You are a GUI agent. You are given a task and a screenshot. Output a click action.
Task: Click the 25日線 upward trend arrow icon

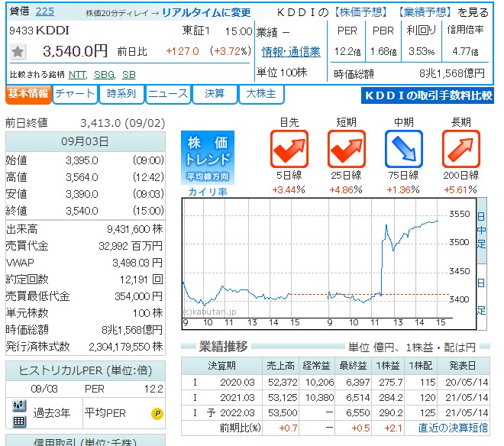pyautogui.click(x=346, y=149)
